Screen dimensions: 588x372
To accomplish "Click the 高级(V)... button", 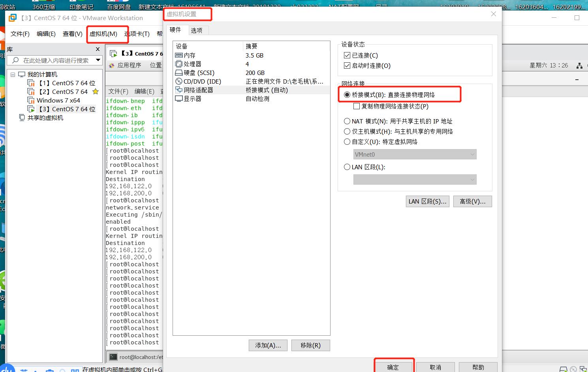I will coord(473,201).
